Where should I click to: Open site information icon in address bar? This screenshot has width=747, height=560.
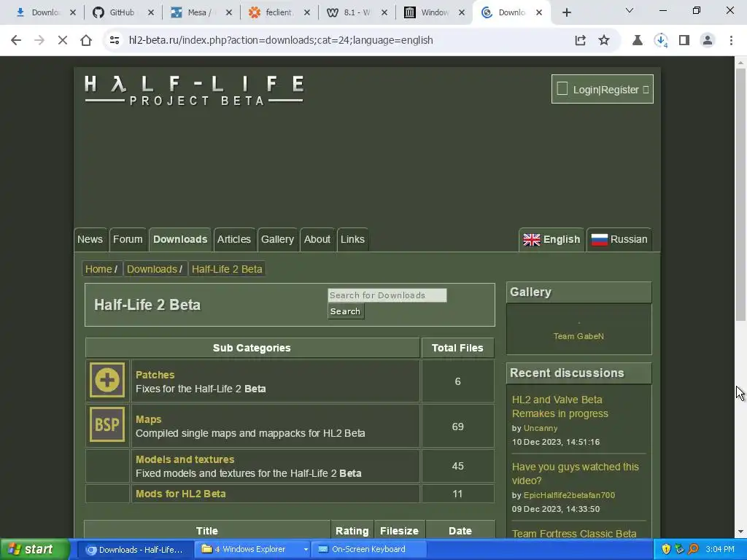click(x=115, y=41)
